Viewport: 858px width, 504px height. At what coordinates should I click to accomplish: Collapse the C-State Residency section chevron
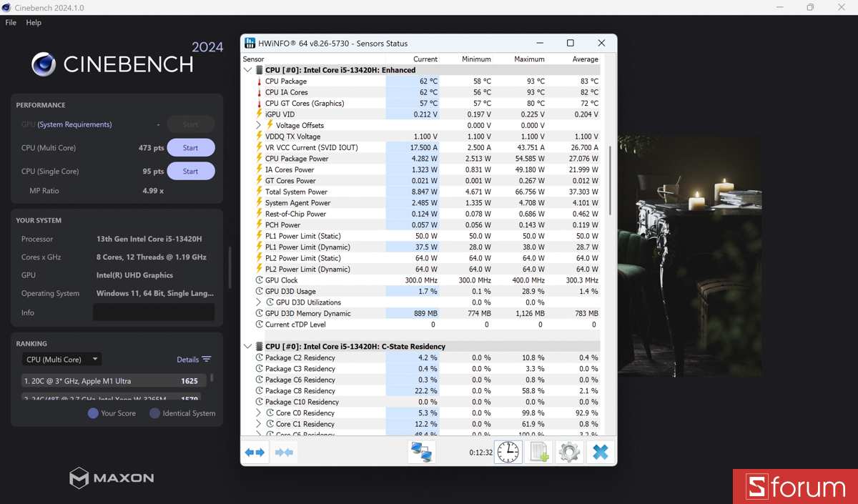[247, 345]
